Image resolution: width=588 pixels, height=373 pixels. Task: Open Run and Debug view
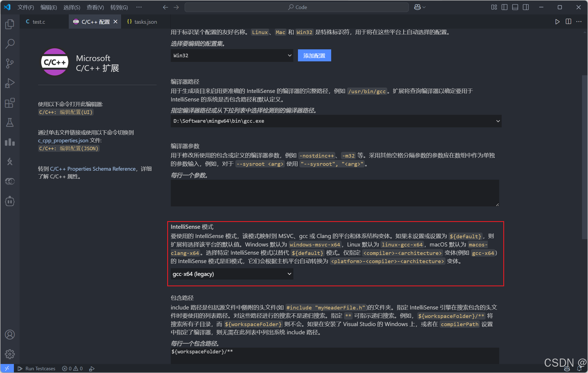click(10, 83)
